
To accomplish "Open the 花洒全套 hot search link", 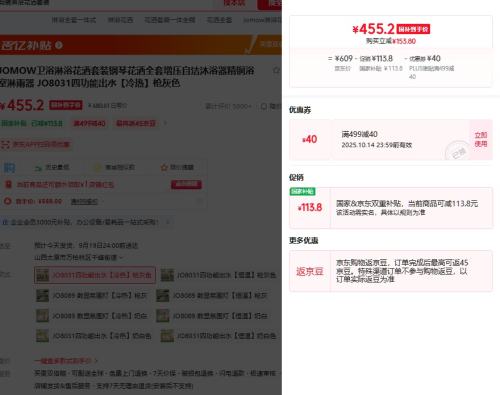I will pyautogui.click(x=219, y=20).
